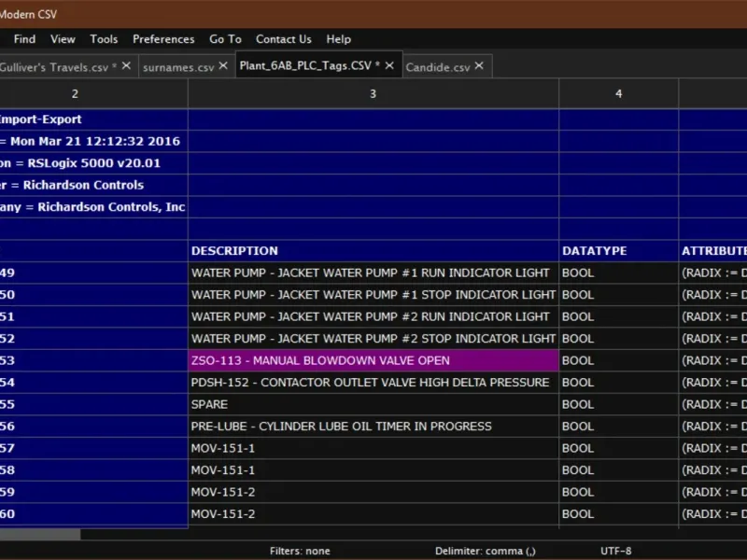Close the Candide.csv tab
747x560 pixels.
tap(479, 66)
